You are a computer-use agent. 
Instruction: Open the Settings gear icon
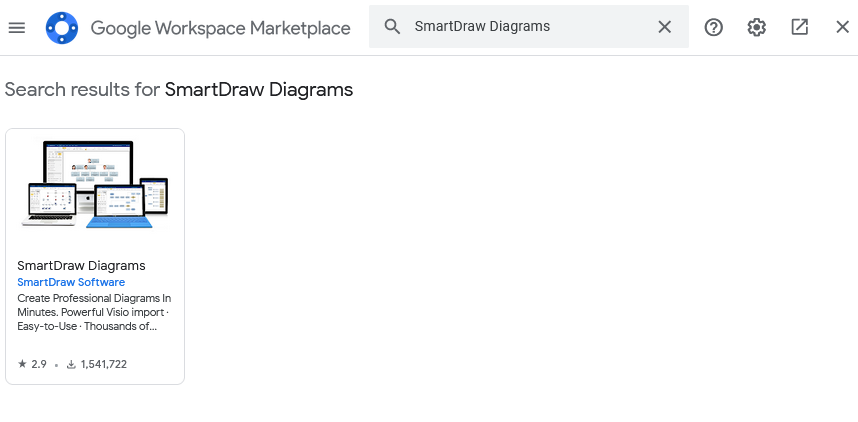click(x=757, y=27)
